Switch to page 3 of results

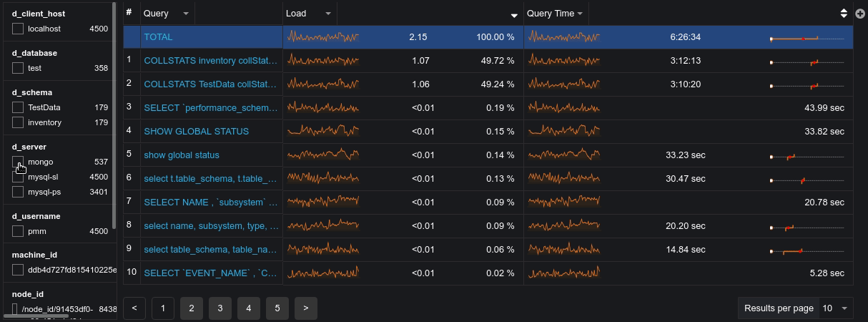pyautogui.click(x=220, y=308)
